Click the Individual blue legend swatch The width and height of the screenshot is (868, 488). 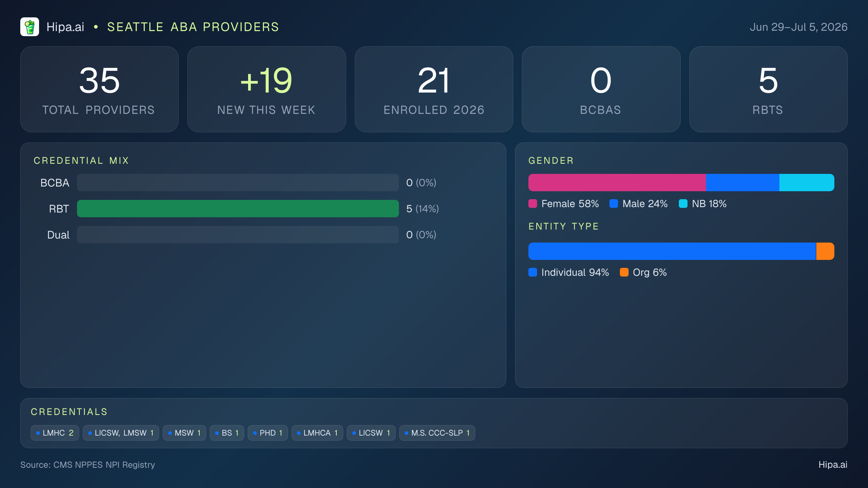pos(533,272)
